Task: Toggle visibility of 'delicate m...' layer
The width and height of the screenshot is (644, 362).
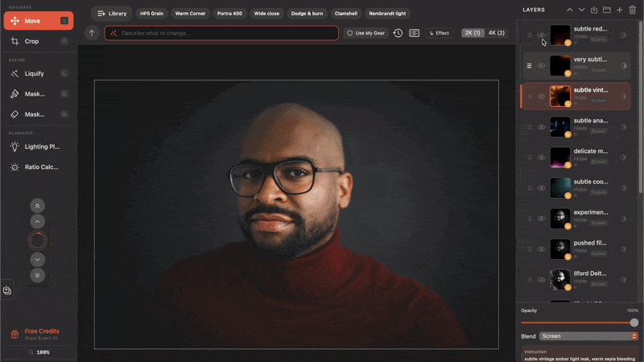Action: pyautogui.click(x=542, y=158)
